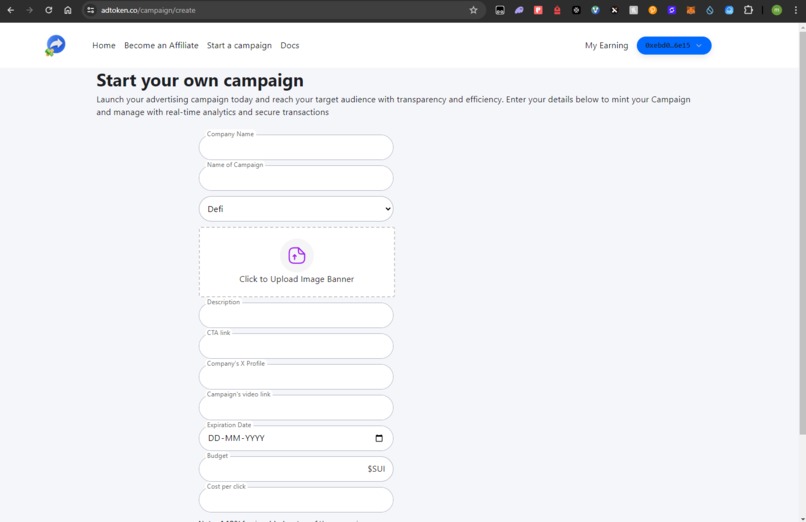Click to Upload Image Banner area
This screenshot has width=806, height=522.
tap(297, 262)
